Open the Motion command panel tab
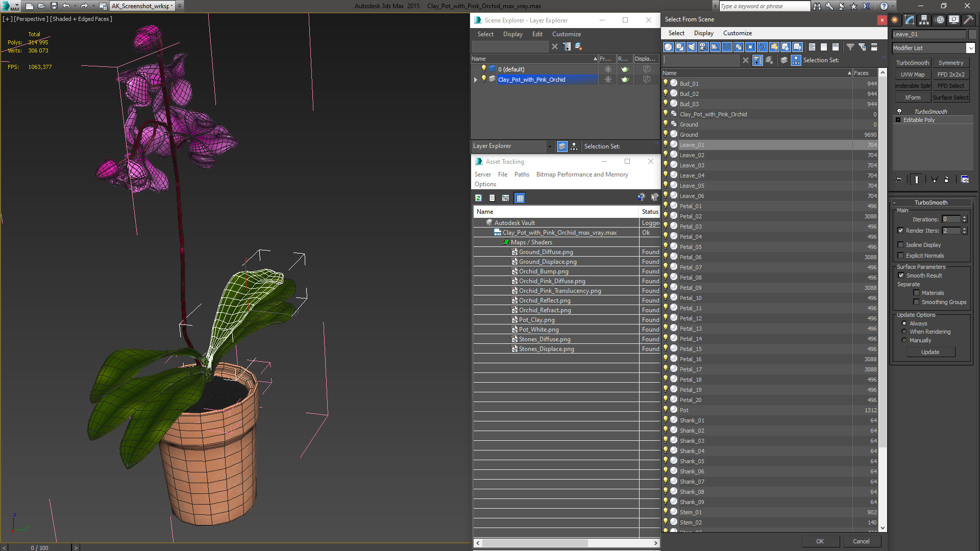Viewport: 980px width, 551px height. [940, 20]
